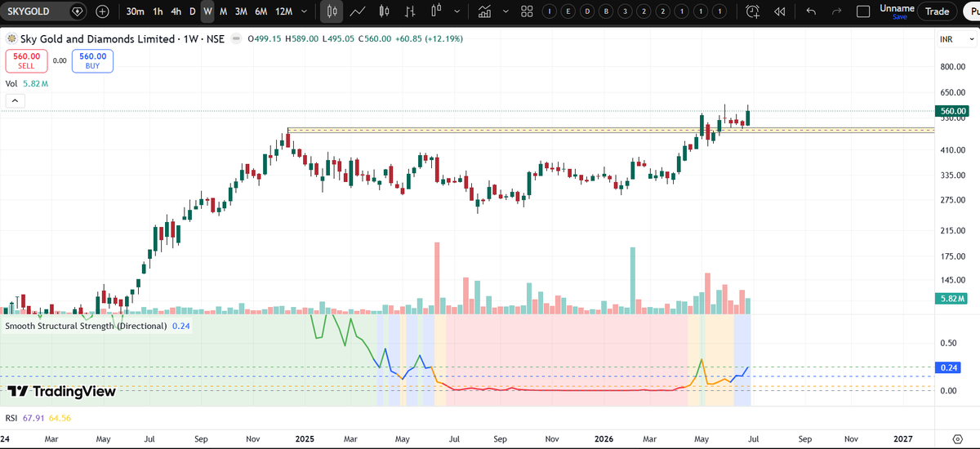Select the active Candles chart type icon
The width and height of the screenshot is (980, 449).
click(331, 11)
